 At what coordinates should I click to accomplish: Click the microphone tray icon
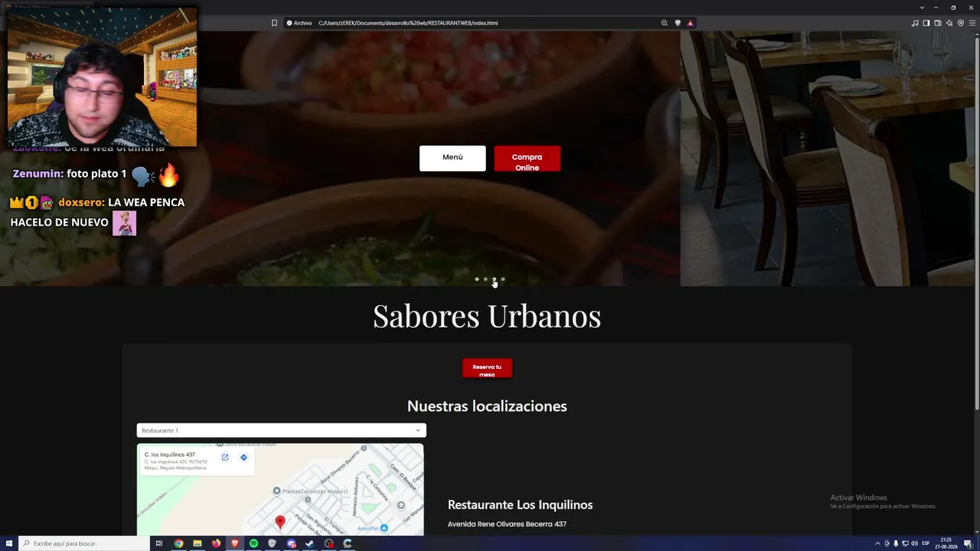[896, 543]
